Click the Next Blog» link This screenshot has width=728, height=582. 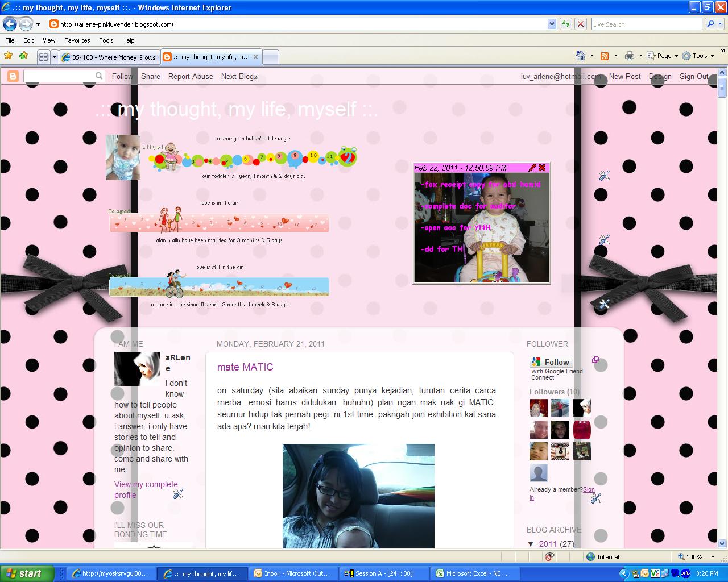coord(239,76)
